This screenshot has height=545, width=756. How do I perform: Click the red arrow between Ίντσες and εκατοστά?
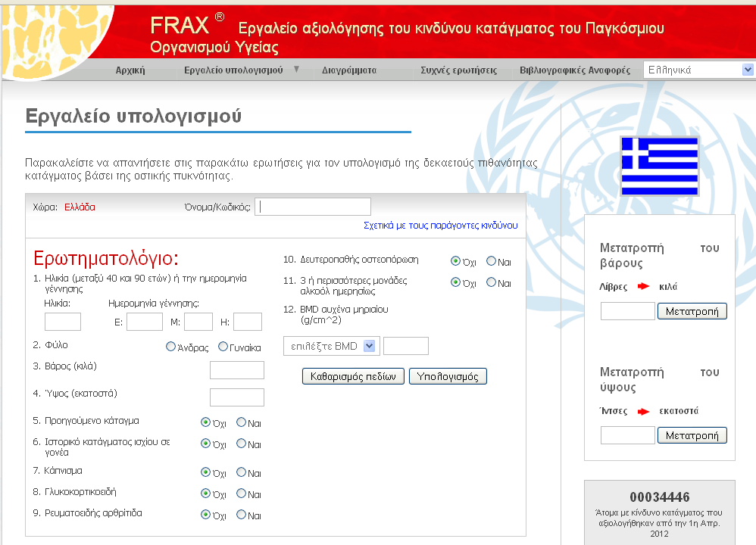click(643, 411)
